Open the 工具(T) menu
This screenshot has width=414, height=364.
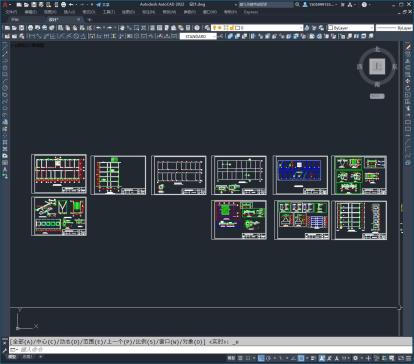(109, 12)
